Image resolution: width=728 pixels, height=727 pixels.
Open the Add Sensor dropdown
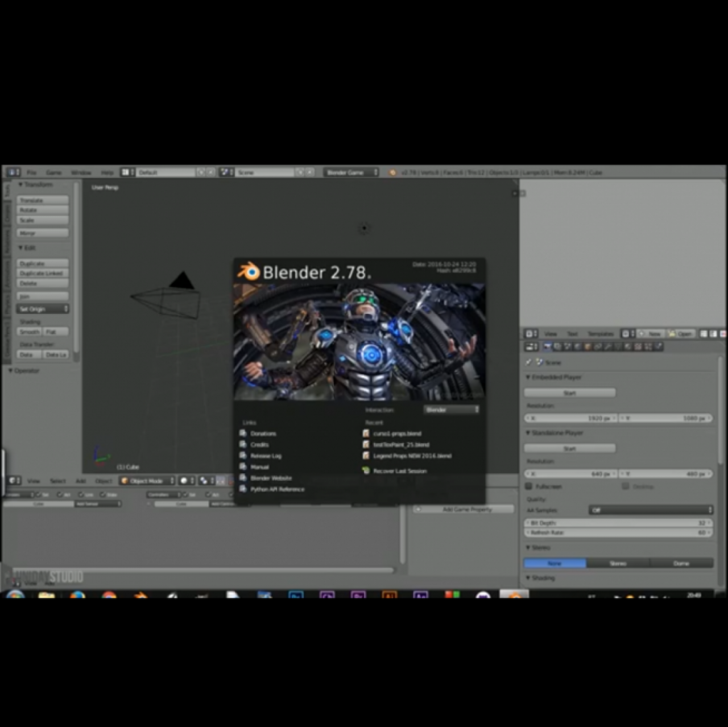click(x=98, y=504)
